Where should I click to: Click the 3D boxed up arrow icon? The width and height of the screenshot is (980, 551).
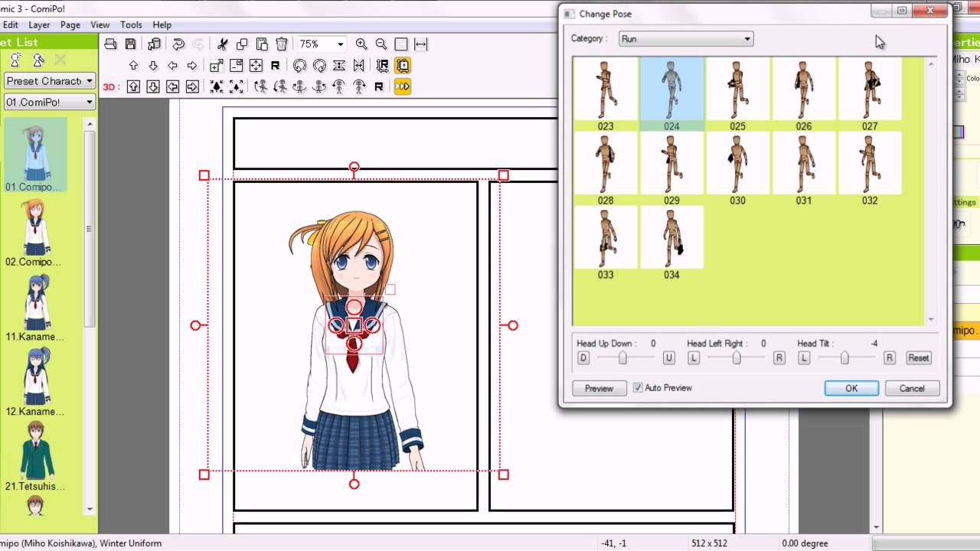coord(133,87)
